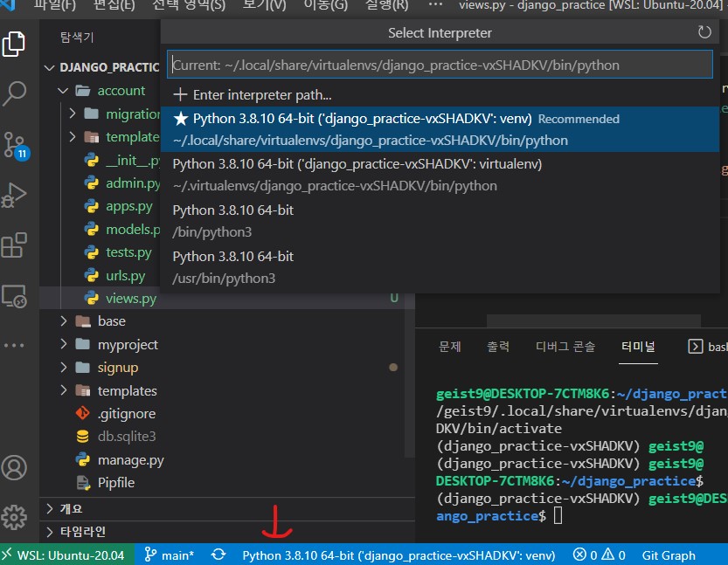The height and width of the screenshot is (565, 728).
Task: Select the virtualenv Python 3.8.10 interpreter
Action: (x=440, y=175)
